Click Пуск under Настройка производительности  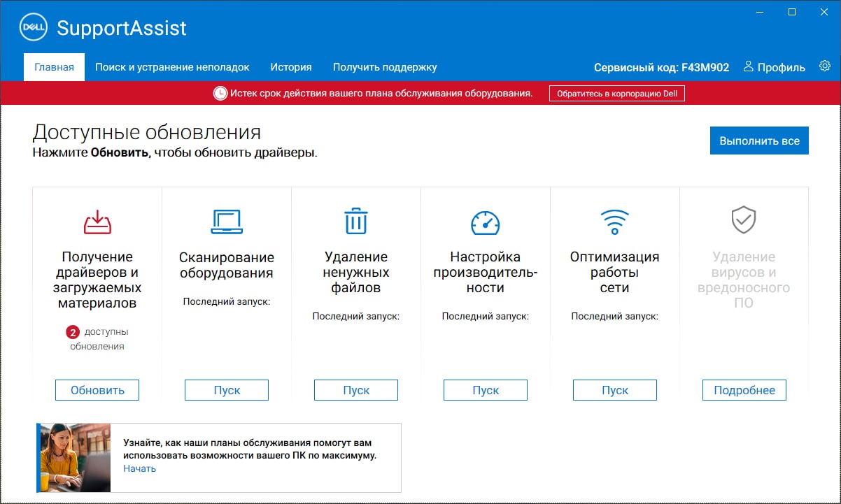pos(486,390)
